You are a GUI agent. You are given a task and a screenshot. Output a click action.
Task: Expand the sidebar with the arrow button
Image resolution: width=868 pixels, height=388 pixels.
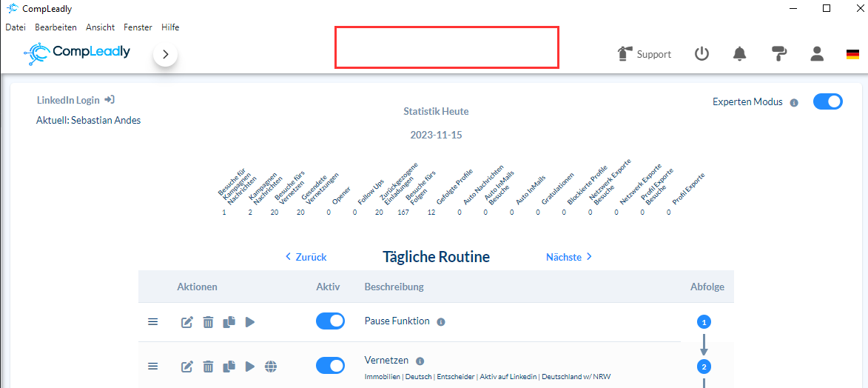165,54
